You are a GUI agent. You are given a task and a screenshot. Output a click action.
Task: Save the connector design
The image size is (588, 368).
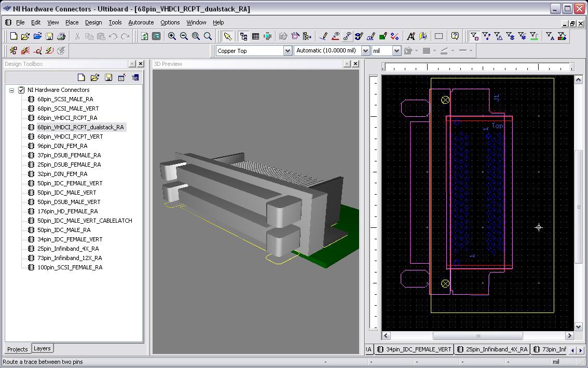pos(49,36)
